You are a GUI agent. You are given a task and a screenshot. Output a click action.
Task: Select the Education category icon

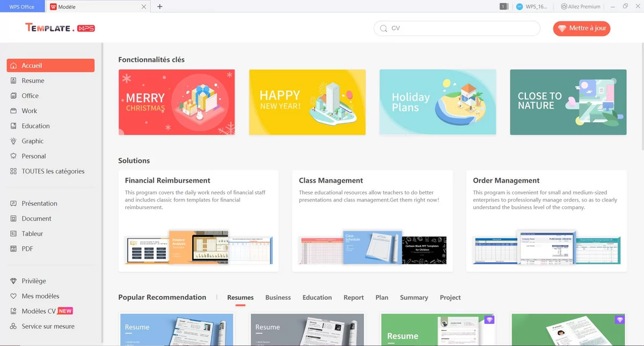click(13, 126)
